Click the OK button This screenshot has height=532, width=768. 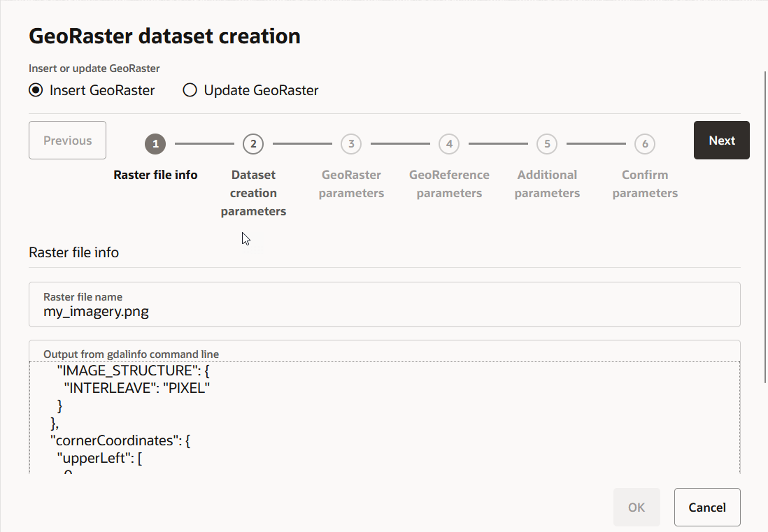(637, 507)
